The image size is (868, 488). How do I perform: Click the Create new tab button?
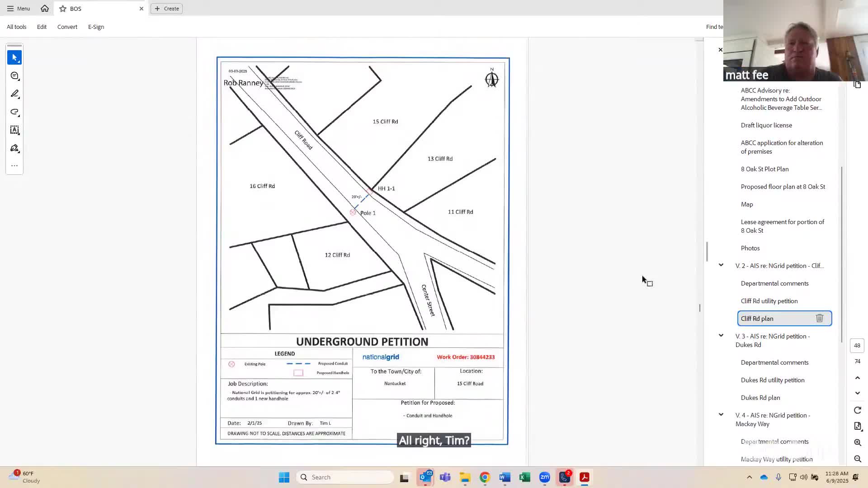(167, 9)
